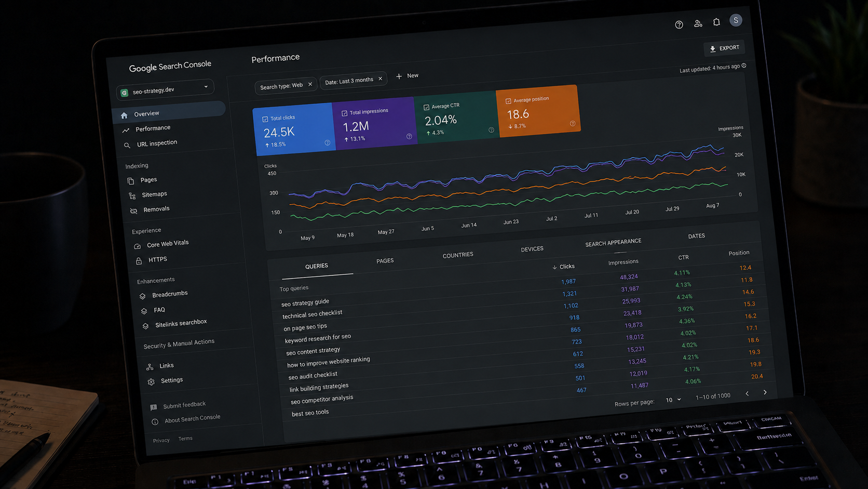The image size is (868, 489).
Task: Switch to the COUNTRIES tab
Action: click(458, 255)
